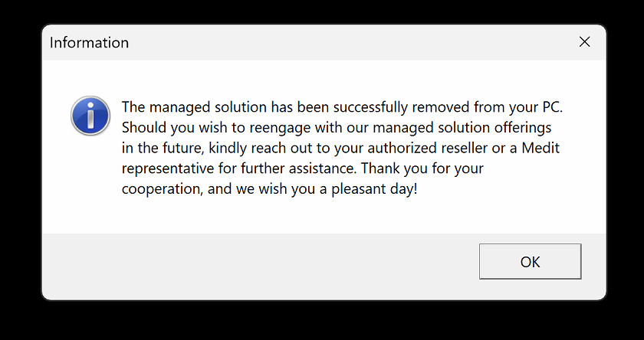
Task: Close the Information dialog with X
Action: 584,42
